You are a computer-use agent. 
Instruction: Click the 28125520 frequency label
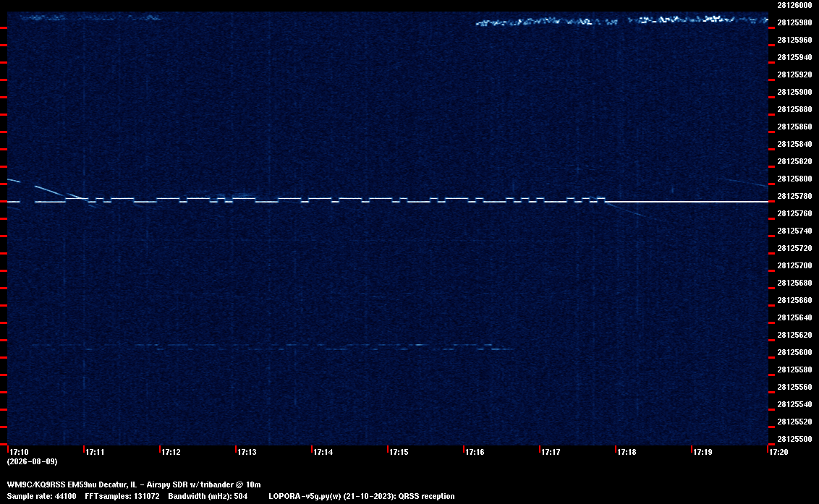(x=794, y=422)
